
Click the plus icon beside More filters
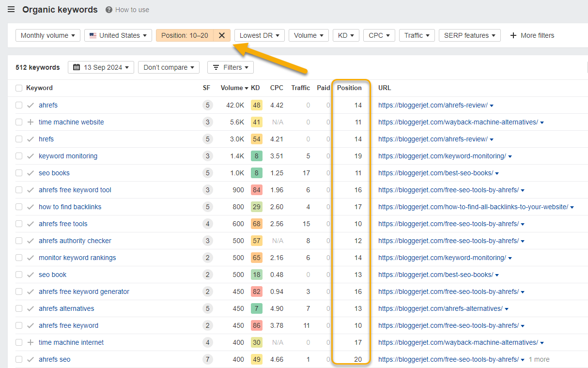(513, 35)
